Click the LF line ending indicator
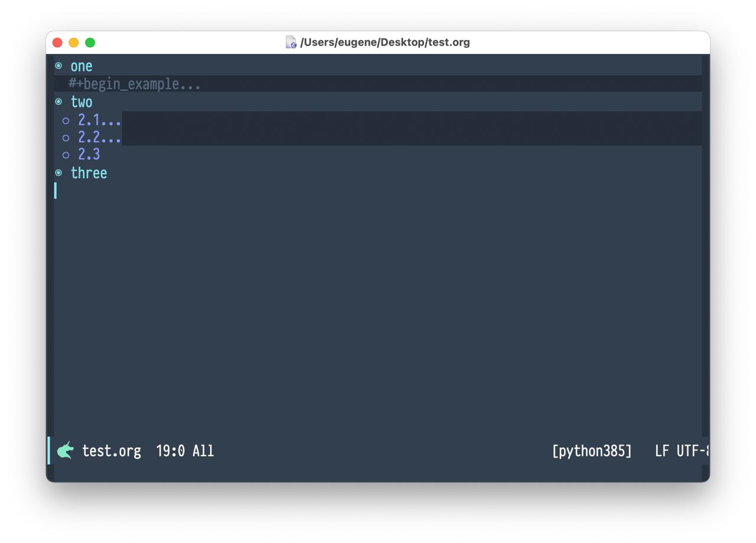The height and width of the screenshot is (543, 756). pyautogui.click(x=662, y=451)
